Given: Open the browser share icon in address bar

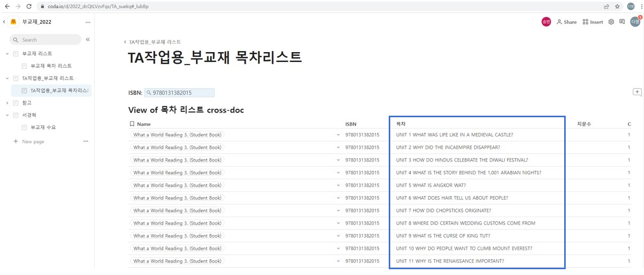Looking at the screenshot, I should click(607, 6).
